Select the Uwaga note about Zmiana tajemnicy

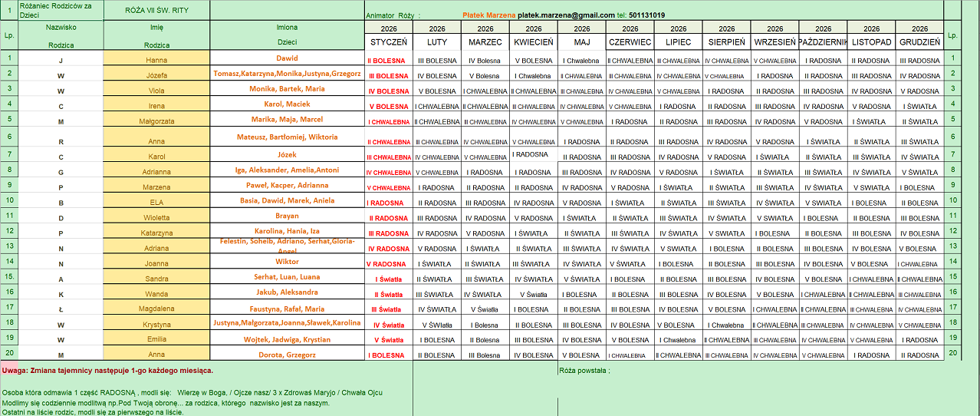(107, 371)
